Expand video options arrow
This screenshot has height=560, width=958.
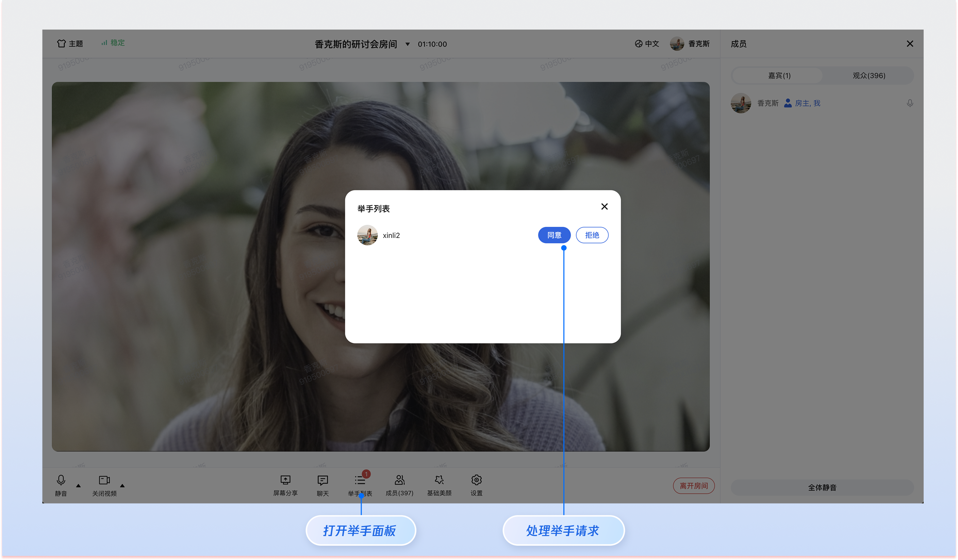(122, 486)
